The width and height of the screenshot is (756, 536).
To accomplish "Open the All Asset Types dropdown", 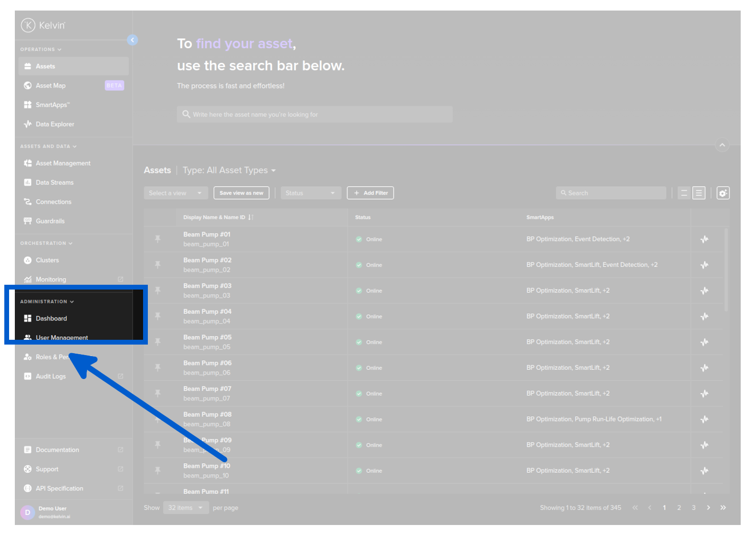I will 229,170.
